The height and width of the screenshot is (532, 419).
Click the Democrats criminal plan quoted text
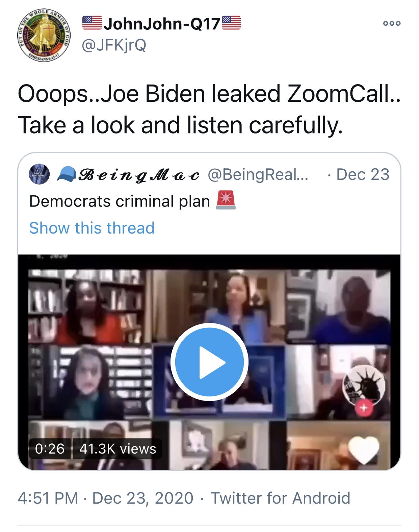pyautogui.click(x=120, y=201)
